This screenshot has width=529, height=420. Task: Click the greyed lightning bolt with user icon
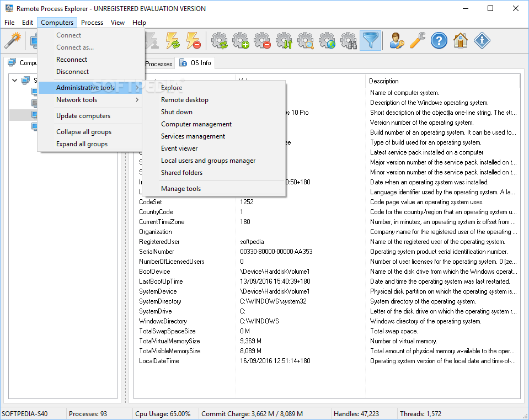tap(152, 40)
